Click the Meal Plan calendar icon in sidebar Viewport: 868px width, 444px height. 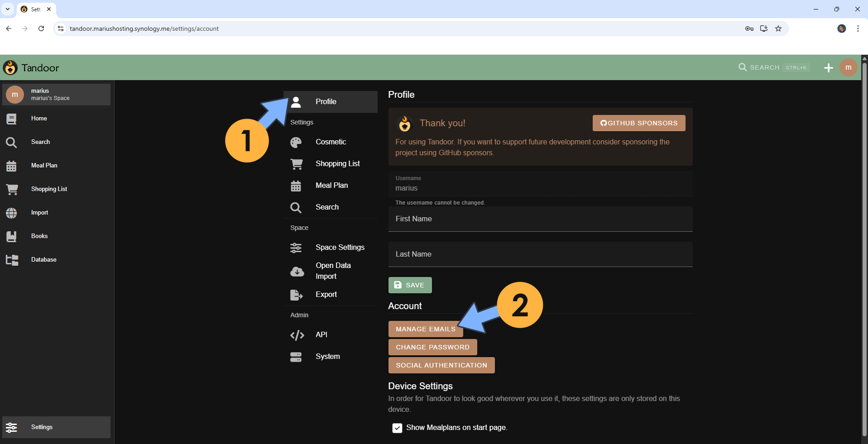[x=11, y=166]
